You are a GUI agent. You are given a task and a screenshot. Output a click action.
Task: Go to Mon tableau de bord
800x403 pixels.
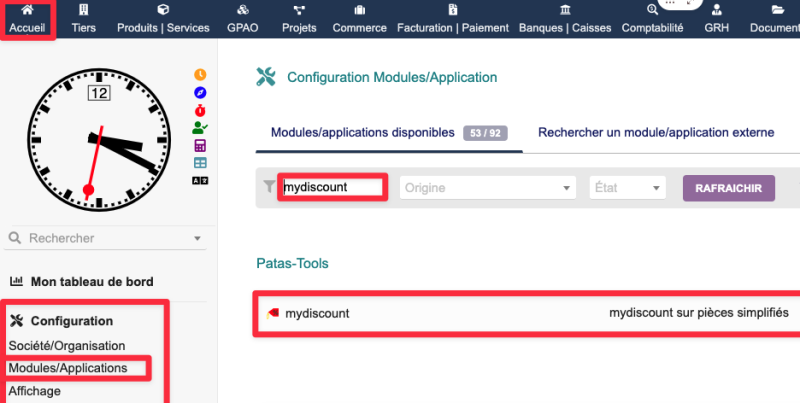pos(91,282)
